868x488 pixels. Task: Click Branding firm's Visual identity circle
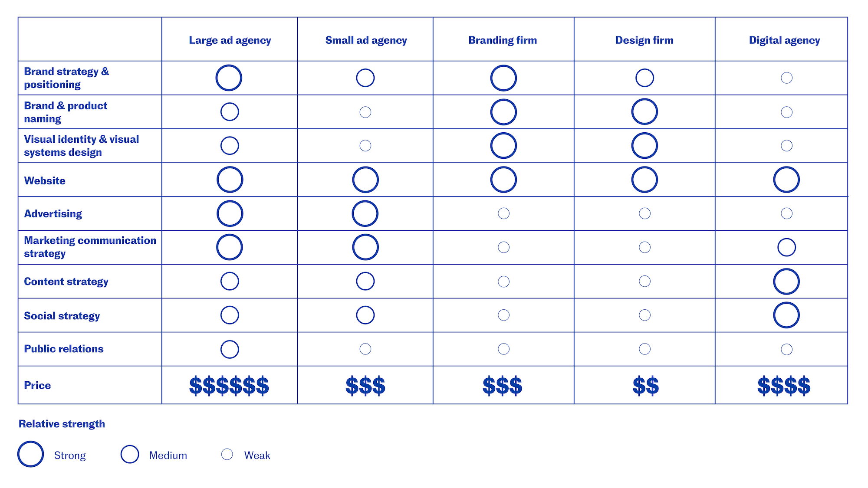503,146
